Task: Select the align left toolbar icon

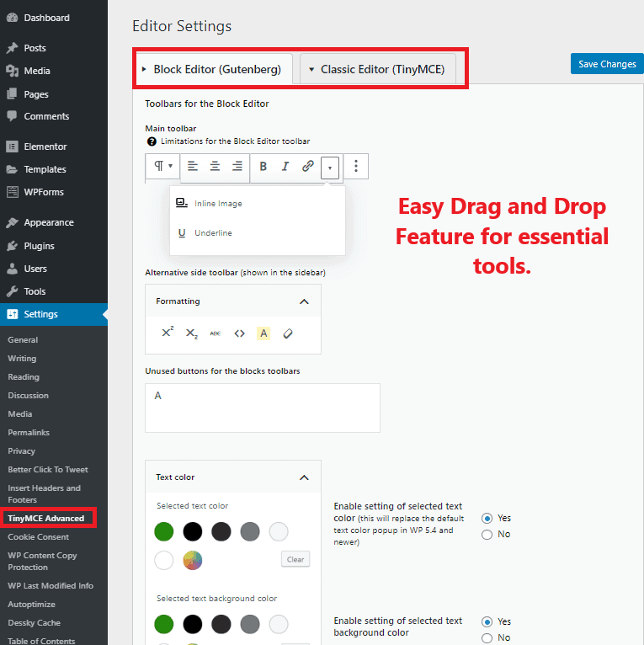Action: (193, 166)
